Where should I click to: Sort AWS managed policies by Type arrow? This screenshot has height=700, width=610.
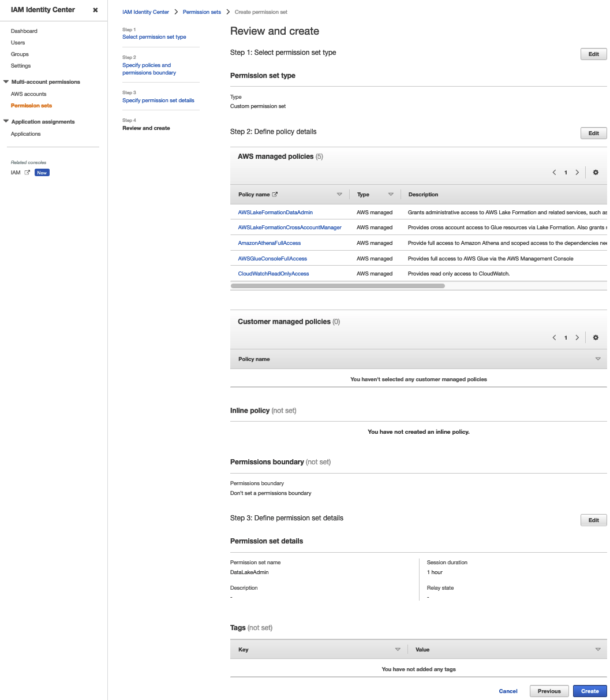tap(391, 195)
